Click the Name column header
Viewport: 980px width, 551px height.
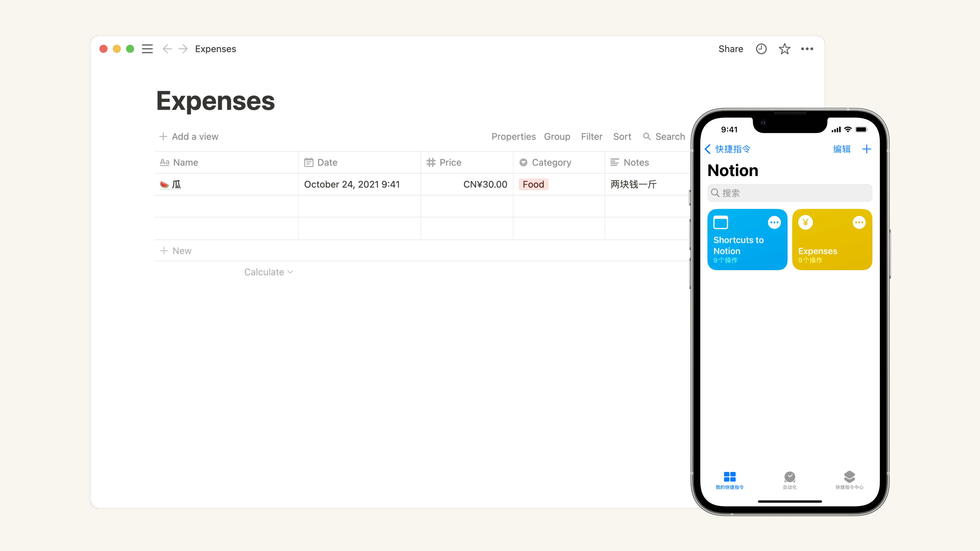point(226,162)
